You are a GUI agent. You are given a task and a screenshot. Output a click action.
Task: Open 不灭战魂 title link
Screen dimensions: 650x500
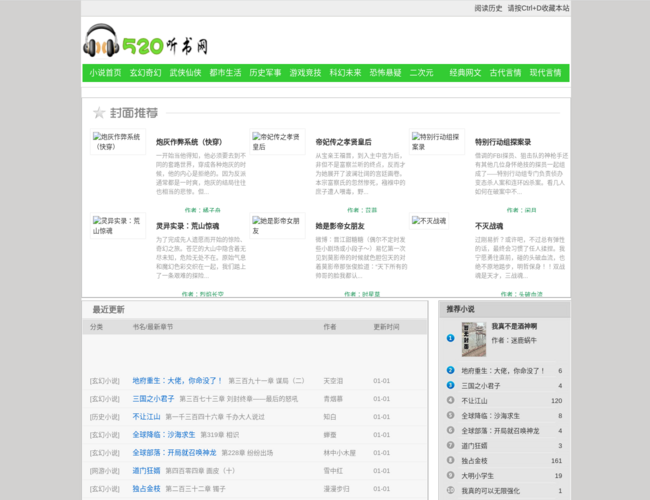point(489,226)
